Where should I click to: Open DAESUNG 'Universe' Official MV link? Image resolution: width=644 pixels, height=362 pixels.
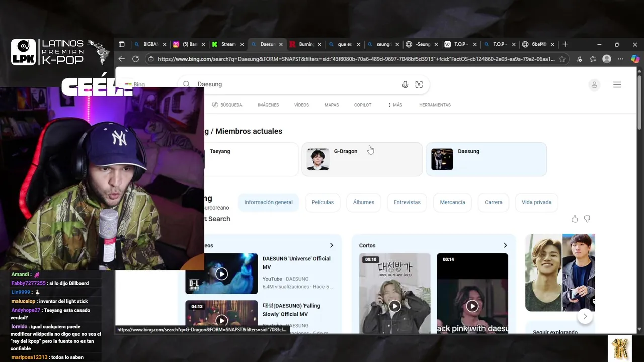pos(296,263)
